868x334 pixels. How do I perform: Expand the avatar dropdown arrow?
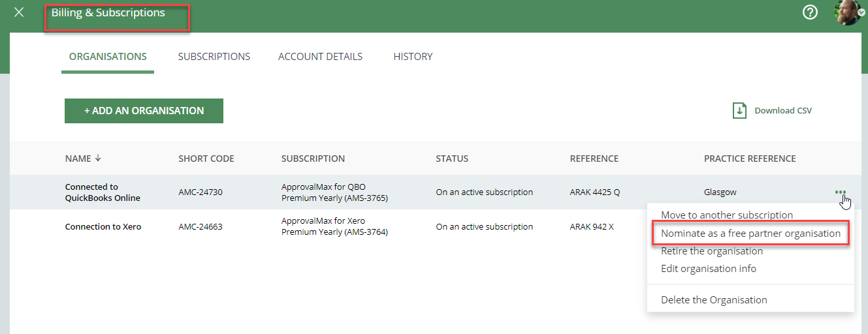click(861, 12)
